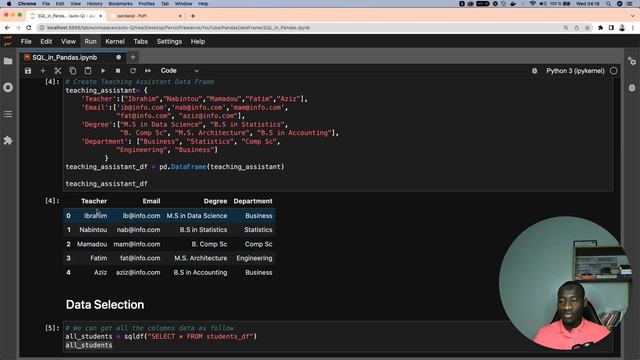Open the Chrome profile avatar
This screenshot has width=640, height=360.
pyautogui.click(x=622, y=28)
